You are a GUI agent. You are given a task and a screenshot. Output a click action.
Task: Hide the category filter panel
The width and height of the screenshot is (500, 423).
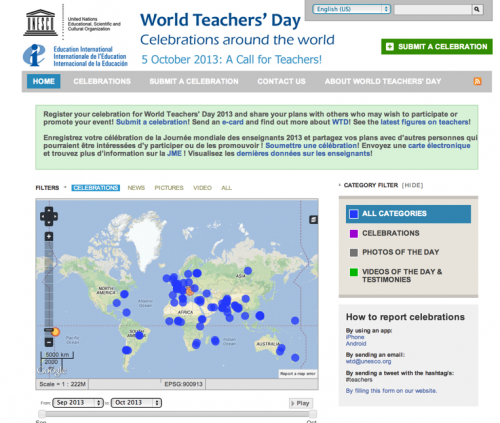(x=412, y=185)
